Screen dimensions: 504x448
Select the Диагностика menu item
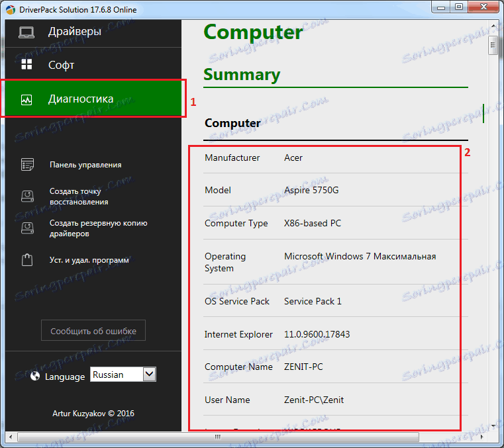coord(93,99)
